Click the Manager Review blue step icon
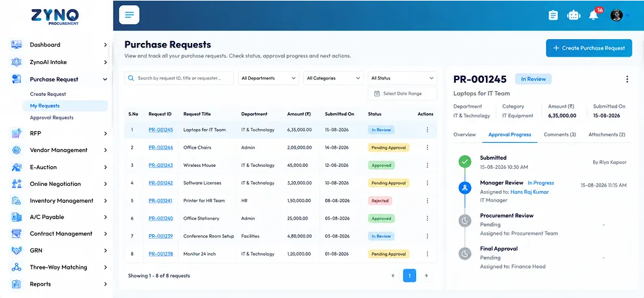Viewport: 644px width, 298px height. [465, 188]
